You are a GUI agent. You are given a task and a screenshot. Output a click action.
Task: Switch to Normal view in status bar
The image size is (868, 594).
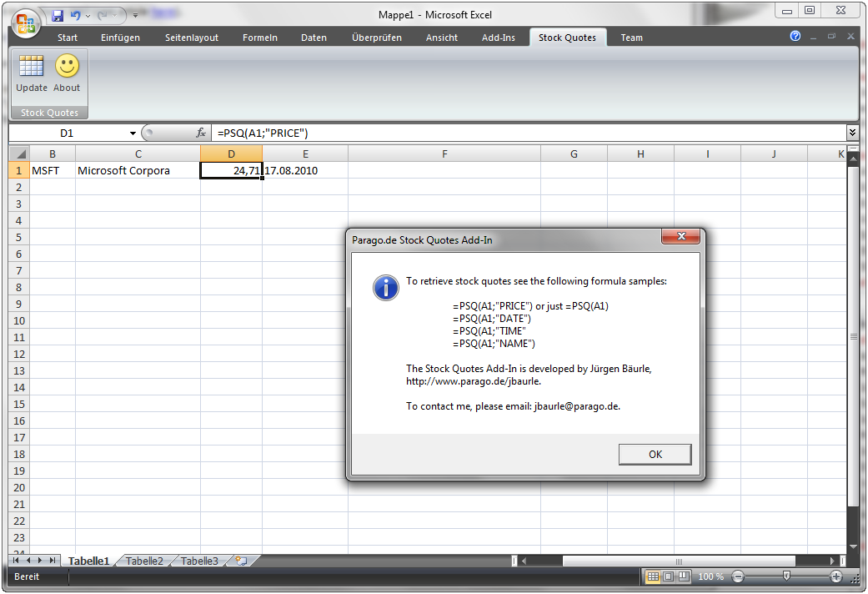[653, 576]
